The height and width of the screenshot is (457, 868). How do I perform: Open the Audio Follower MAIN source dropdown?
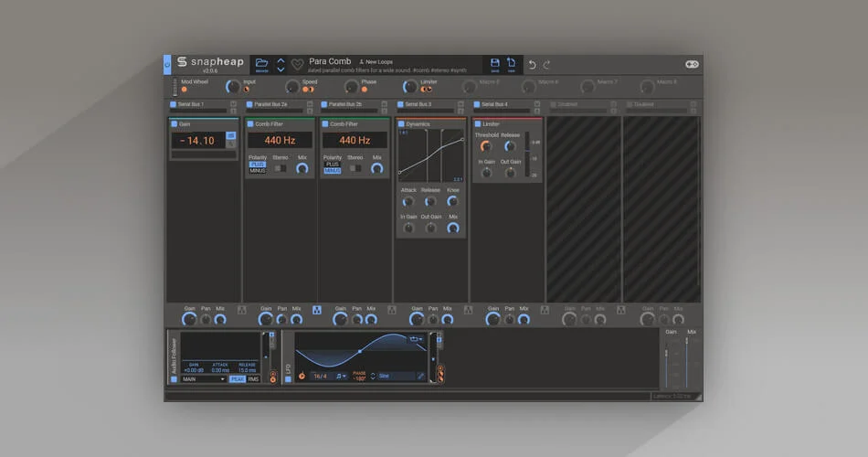[203, 379]
